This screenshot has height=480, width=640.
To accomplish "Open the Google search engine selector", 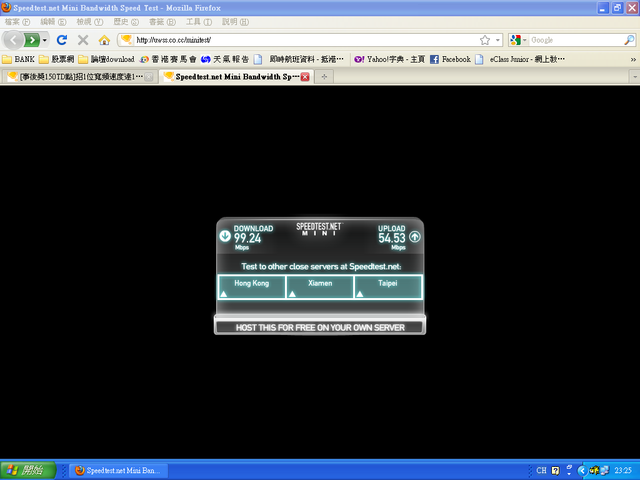I will click(x=518, y=40).
